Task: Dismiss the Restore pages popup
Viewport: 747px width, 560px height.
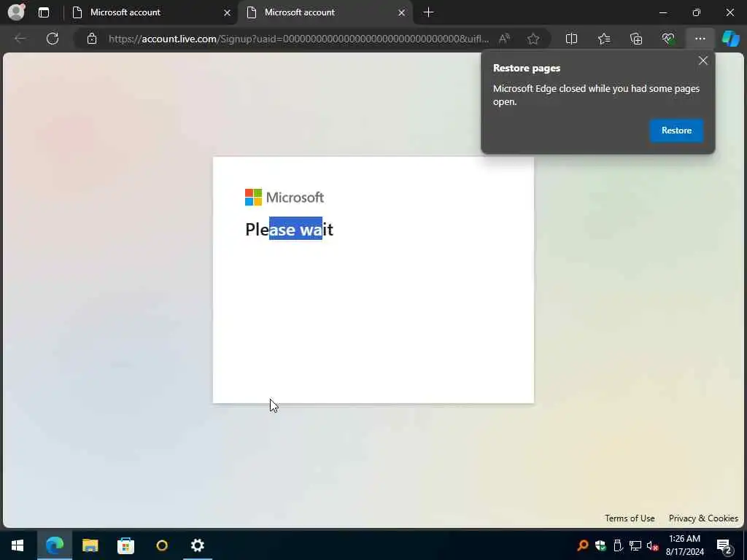Action: (703, 61)
